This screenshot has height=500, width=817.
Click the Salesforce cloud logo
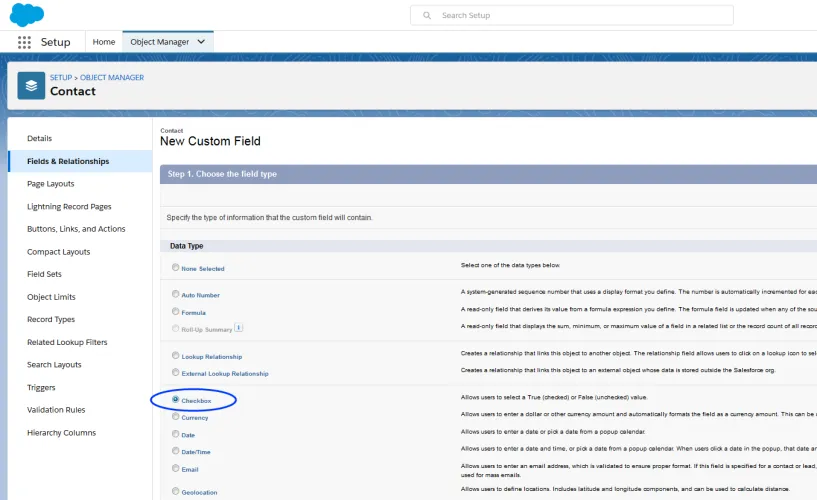pos(27,15)
